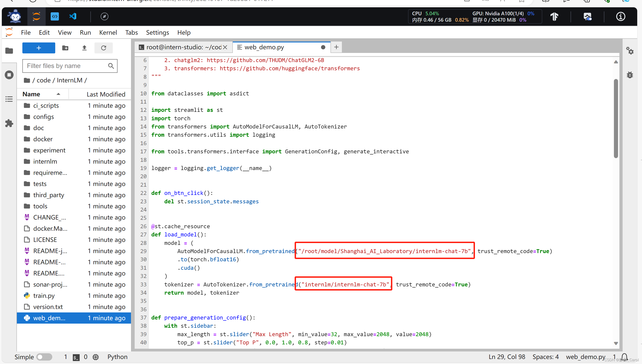The image size is (642, 364).
Task: Open the tools folder
Action: (x=40, y=206)
